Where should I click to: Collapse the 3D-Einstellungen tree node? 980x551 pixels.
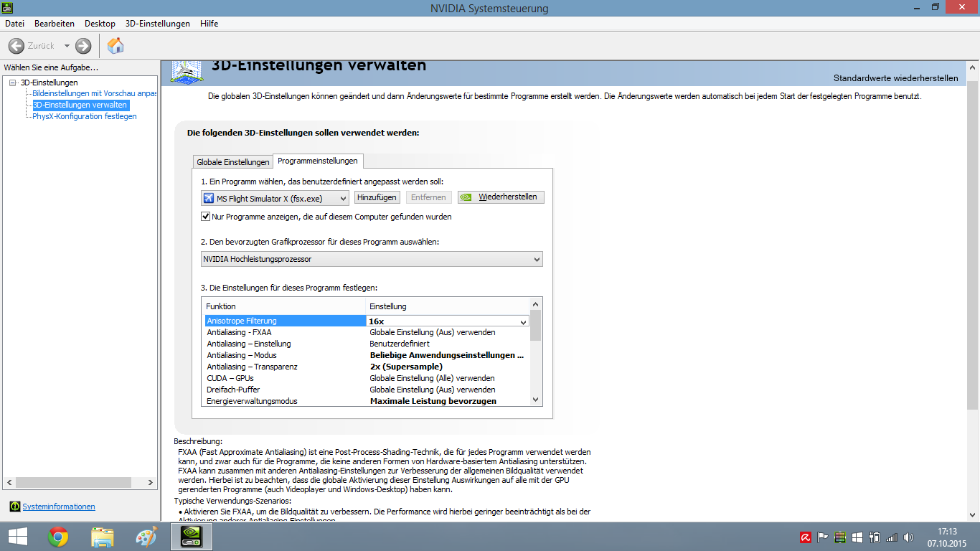(x=12, y=83)
